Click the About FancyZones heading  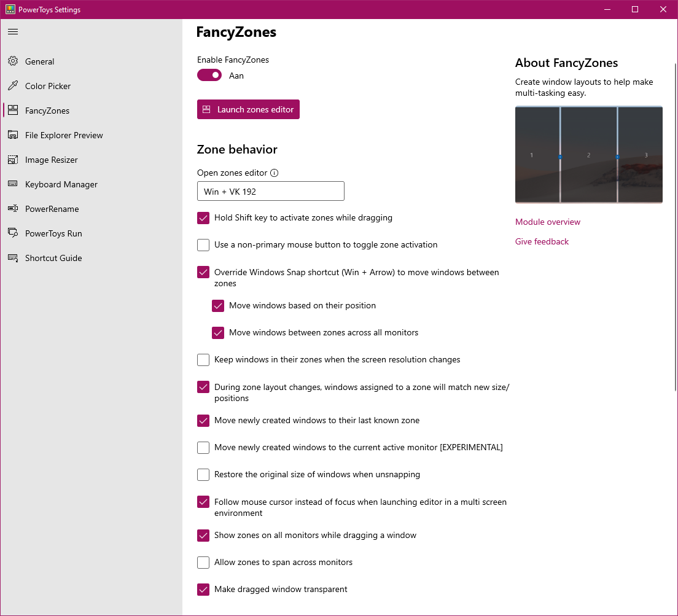[566, 63]
